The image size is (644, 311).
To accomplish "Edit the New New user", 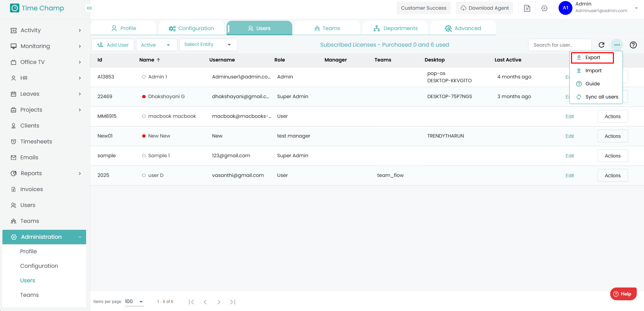I will (x=570, y=136).
